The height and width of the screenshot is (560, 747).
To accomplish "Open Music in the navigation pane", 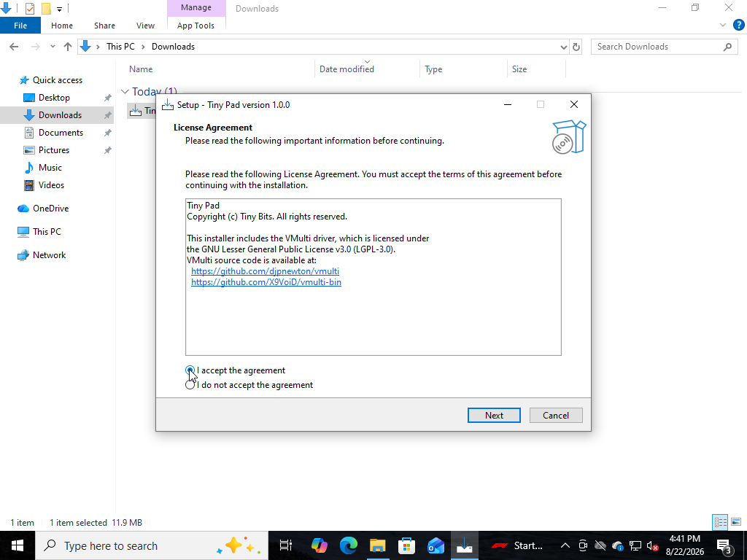I will point(50,168).
